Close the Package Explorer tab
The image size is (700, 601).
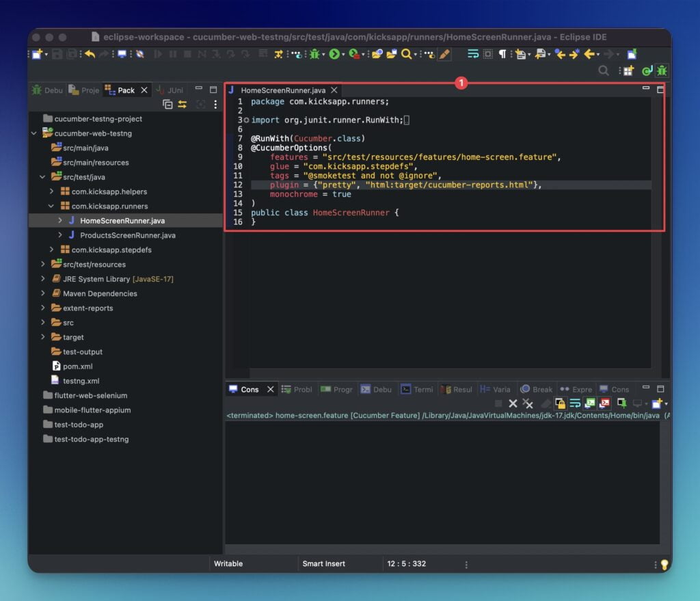pyautogui.click(x=144, y=90)
